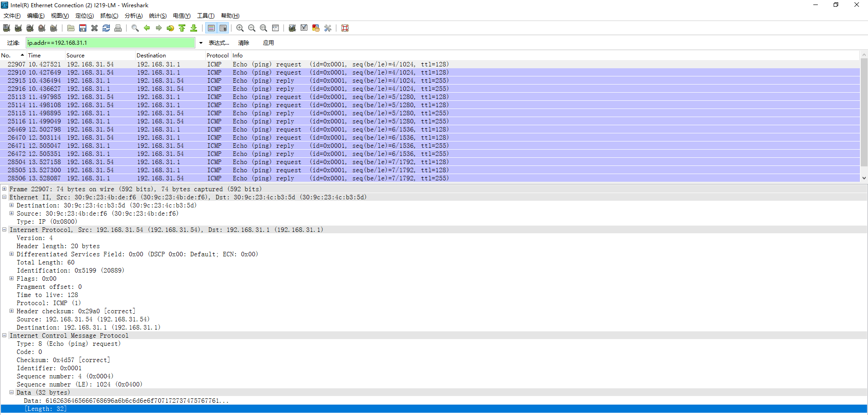
Task: Open capture options from the toolbar
Action: click(x=18, y=28)
